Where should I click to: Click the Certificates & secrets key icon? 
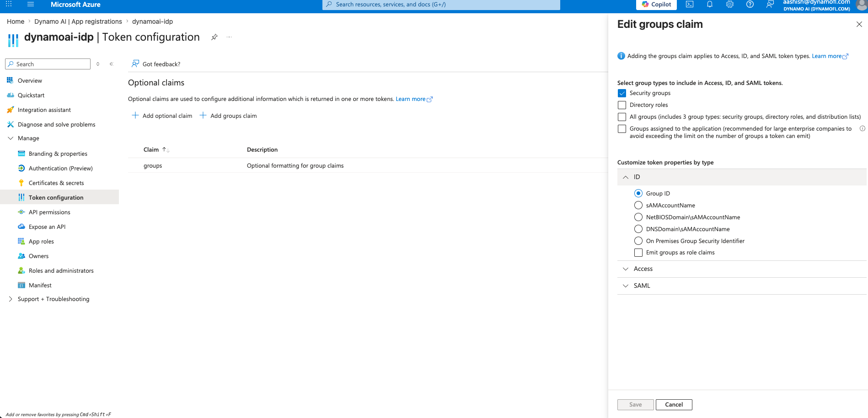[x=21, y=183]
